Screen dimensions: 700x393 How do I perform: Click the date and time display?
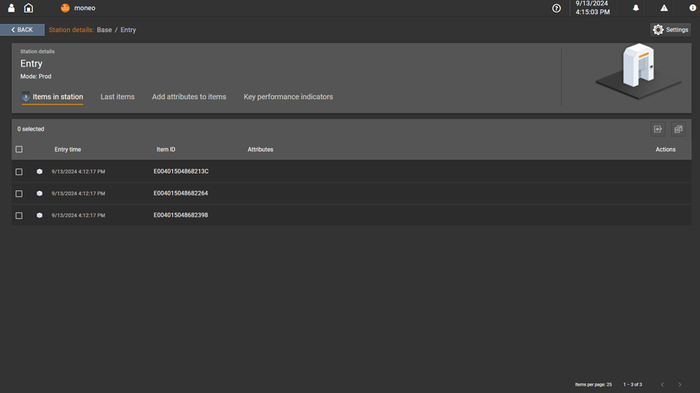click(592, 8)
